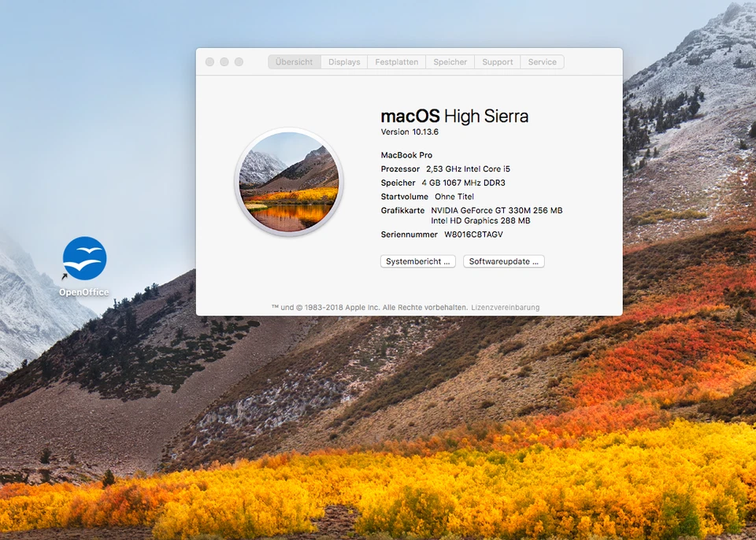Open OpenOffice from the desktop icon
This screenshot has width=756, height=540.
(x=83, y=260)
